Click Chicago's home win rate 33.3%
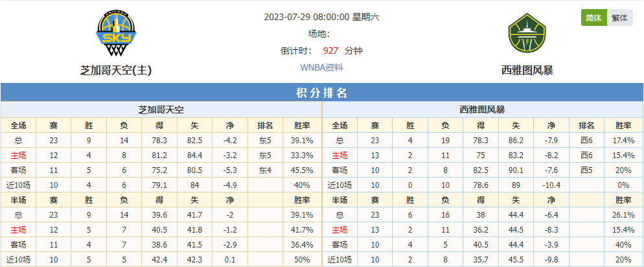 click(302, 156)
